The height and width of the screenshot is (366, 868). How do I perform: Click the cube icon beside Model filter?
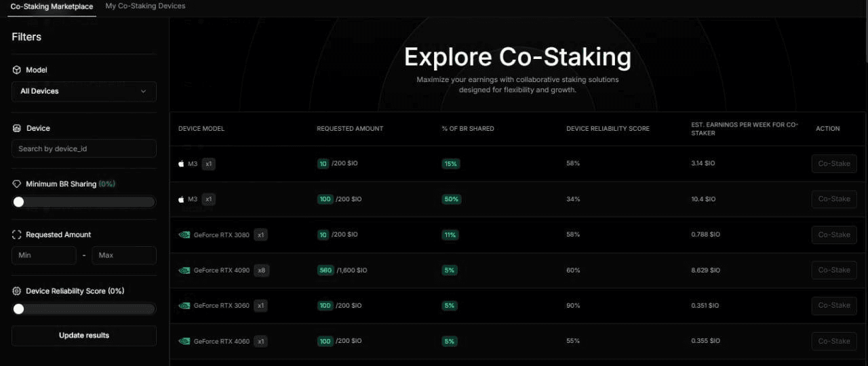(17, 70)
